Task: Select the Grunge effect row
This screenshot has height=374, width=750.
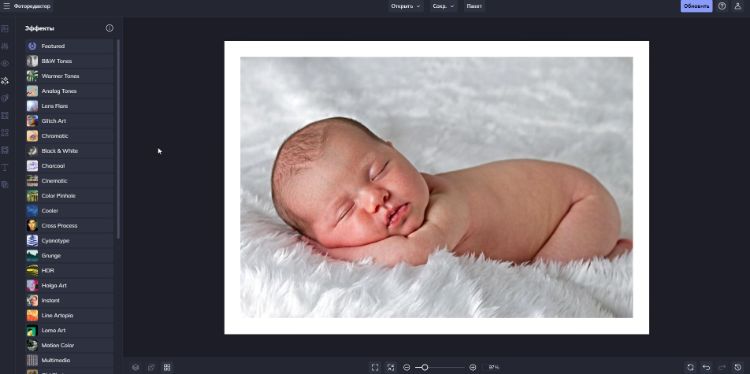Action: (x=69, y=255)
